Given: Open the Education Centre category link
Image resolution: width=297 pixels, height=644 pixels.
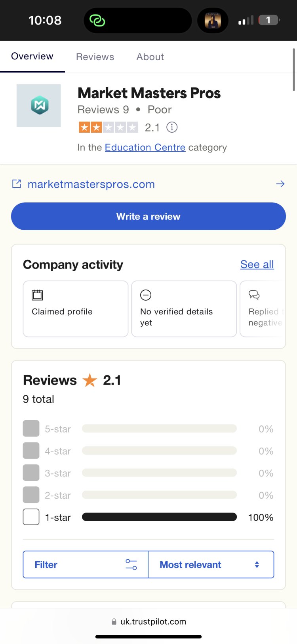Looking at the screenshot, I should [145, 147].
